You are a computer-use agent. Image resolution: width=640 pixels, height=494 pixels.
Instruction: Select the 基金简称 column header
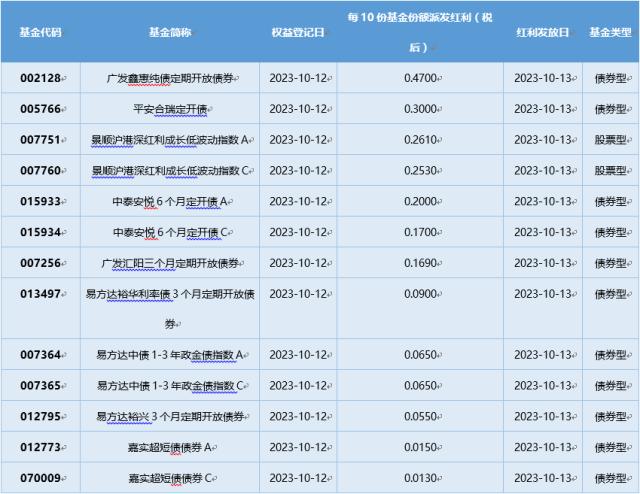(170, 32)
